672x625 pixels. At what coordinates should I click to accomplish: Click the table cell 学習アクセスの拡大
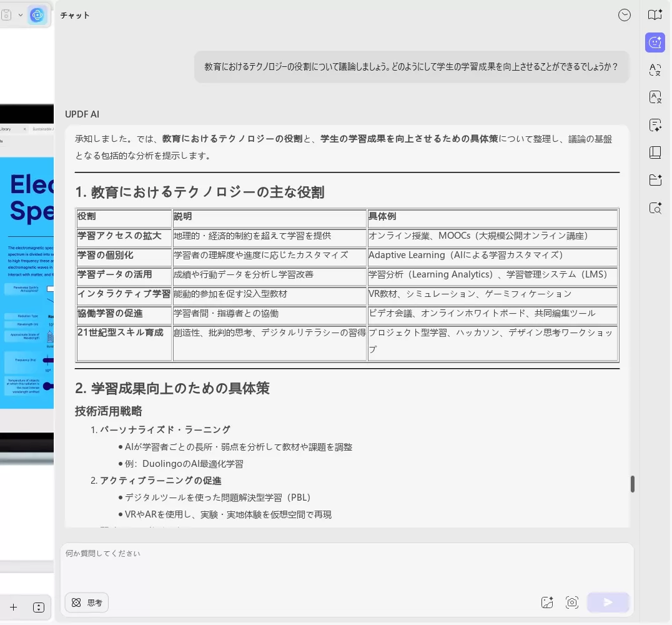click(x=124, y=237)
